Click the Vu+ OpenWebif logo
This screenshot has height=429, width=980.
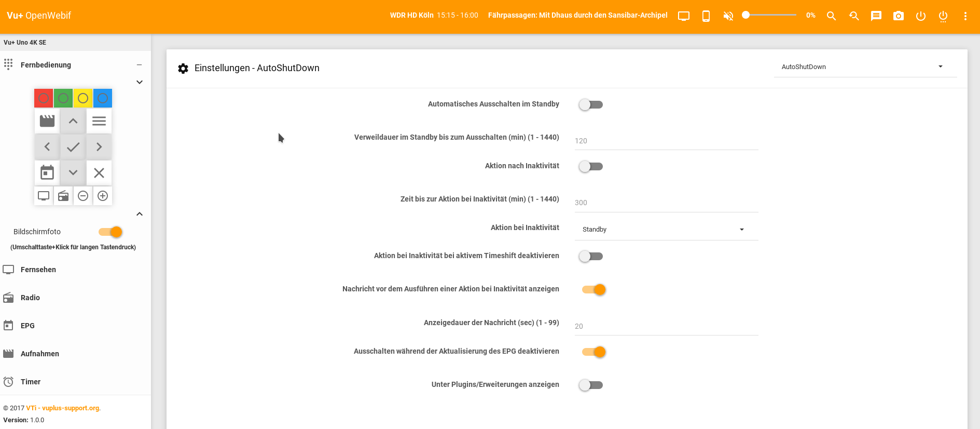(x=39, y=16)
